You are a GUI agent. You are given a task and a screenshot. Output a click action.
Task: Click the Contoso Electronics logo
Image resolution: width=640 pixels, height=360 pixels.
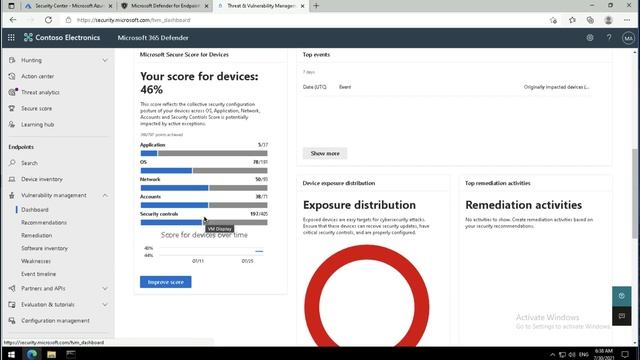62,38
